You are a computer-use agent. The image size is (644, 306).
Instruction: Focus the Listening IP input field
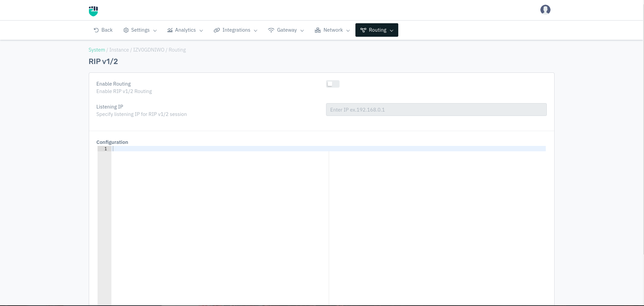(x=436, y=110)
